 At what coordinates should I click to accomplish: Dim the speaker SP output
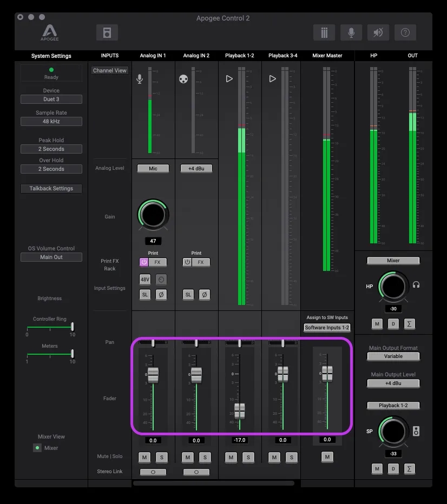click(393, 469)
